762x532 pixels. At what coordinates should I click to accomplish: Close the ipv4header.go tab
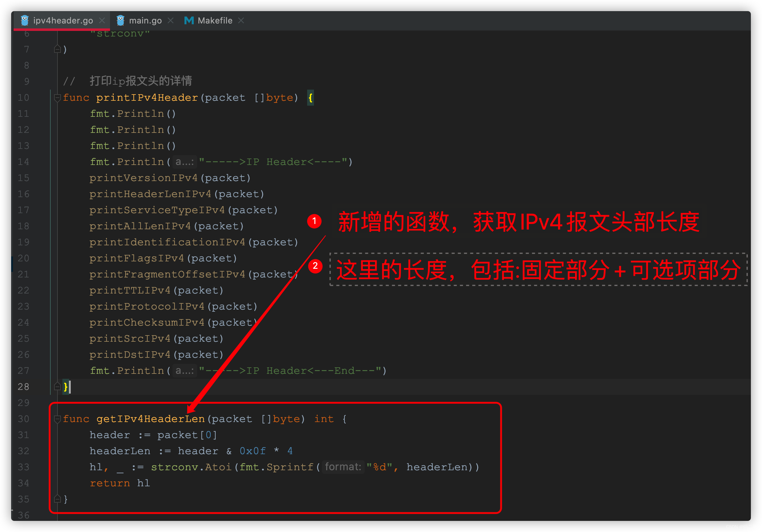[102, 21]
